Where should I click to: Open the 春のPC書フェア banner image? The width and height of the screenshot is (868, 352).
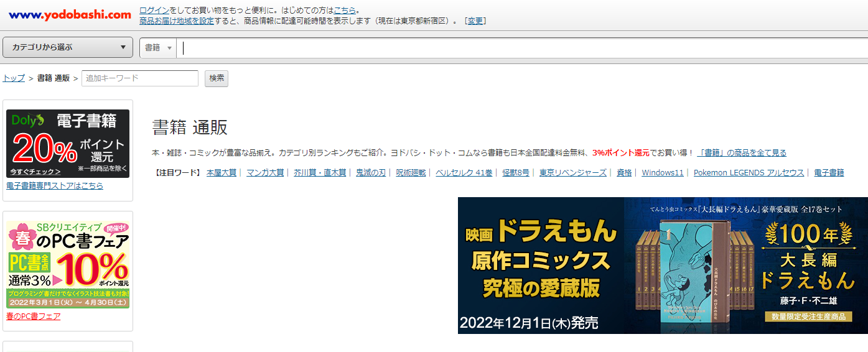click(x=68, y=264)
